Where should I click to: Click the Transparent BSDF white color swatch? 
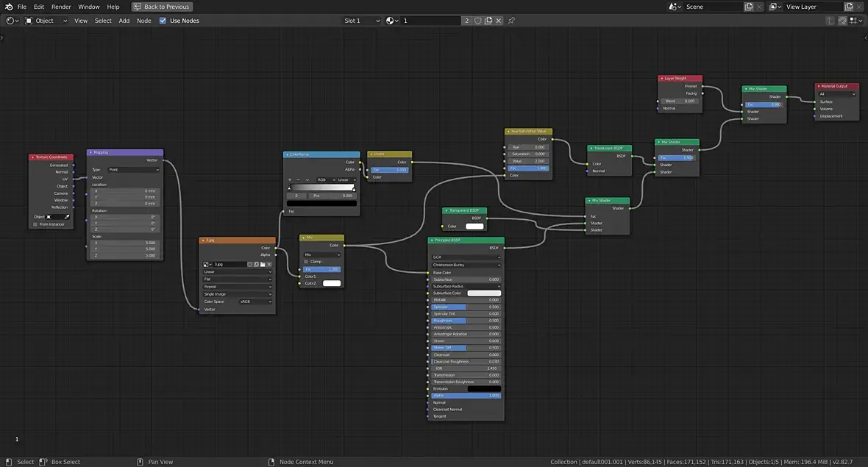(x=474, y=227)
